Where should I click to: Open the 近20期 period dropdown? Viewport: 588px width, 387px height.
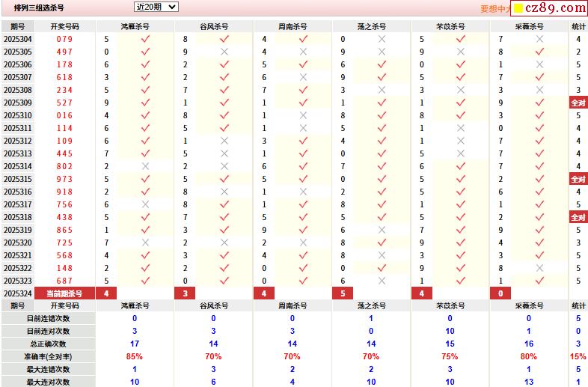(x=156, y=7)
